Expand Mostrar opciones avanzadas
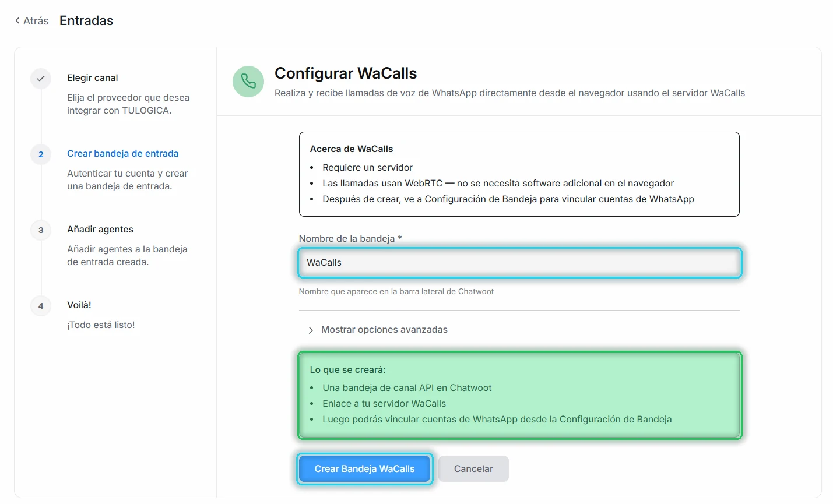The image size is (833, 504). coord(377,330)
